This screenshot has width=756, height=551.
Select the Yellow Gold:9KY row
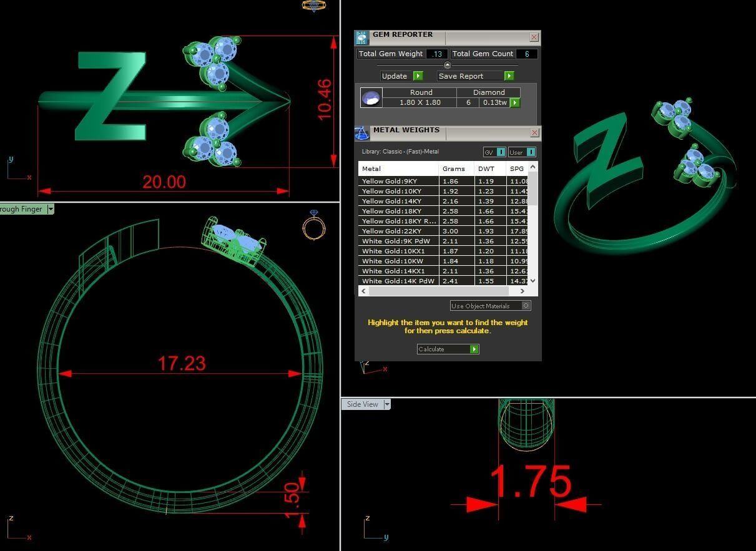(x=443, y=182)
